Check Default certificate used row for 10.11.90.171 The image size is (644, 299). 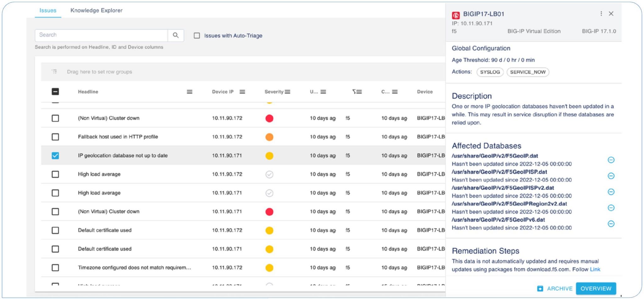click(x=55, y=249)
